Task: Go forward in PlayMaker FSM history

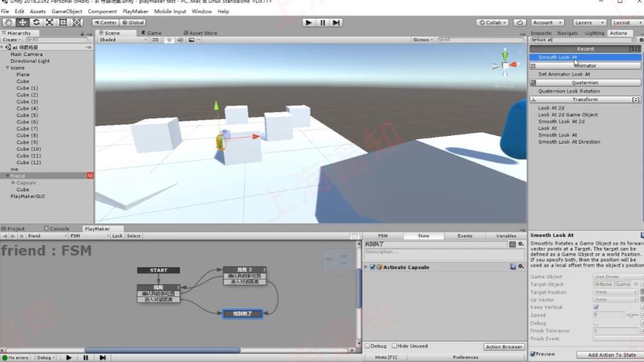Action: [13, 236]
